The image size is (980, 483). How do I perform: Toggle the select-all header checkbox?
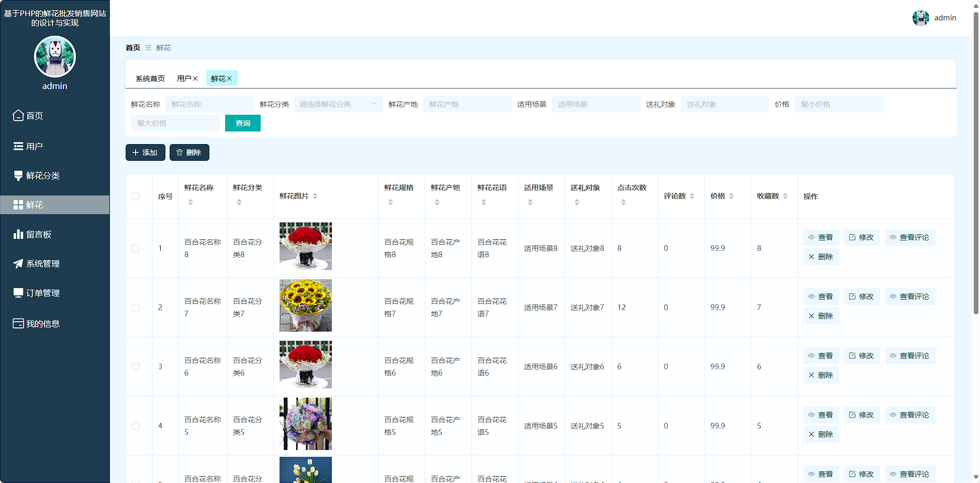tap(136, 196)
